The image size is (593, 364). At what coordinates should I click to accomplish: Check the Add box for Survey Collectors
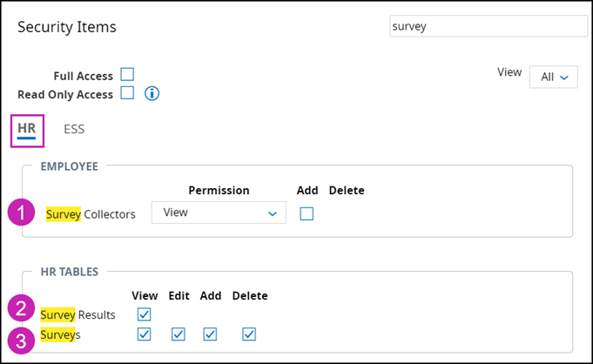coord(307,213)
